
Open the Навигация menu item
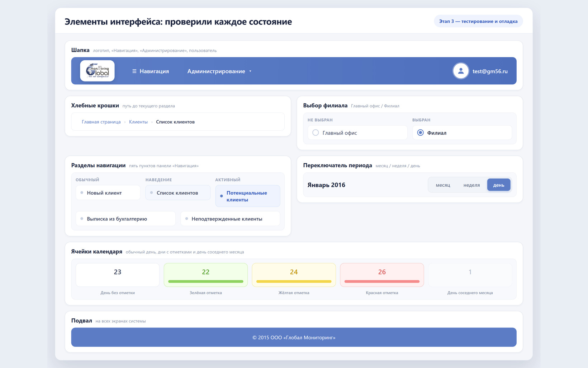point(151,71)
